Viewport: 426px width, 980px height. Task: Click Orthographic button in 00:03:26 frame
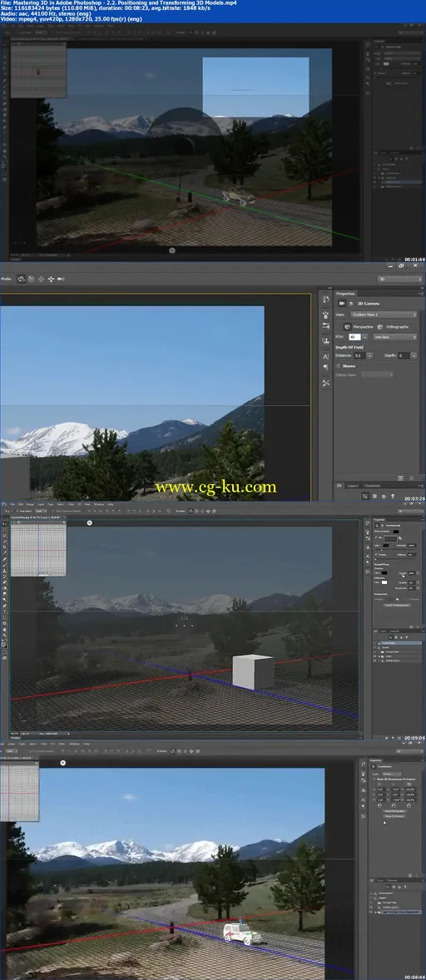pyautogui.click(x=393, y=327)
